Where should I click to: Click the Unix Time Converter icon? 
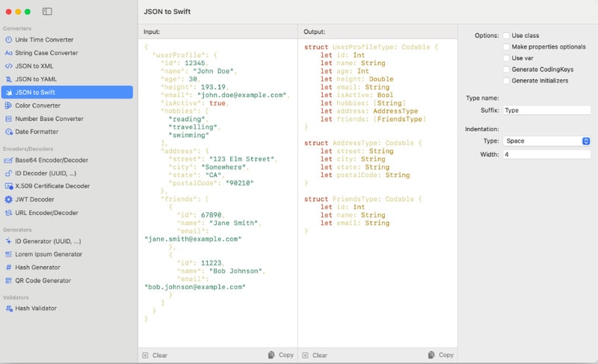[x=8, y=40]
